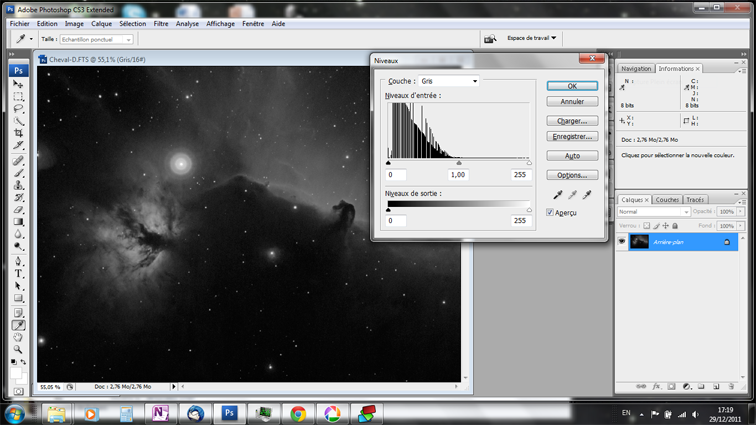Open the Calque menu
The height and width of the screenshot is (425, 756).
101,24
